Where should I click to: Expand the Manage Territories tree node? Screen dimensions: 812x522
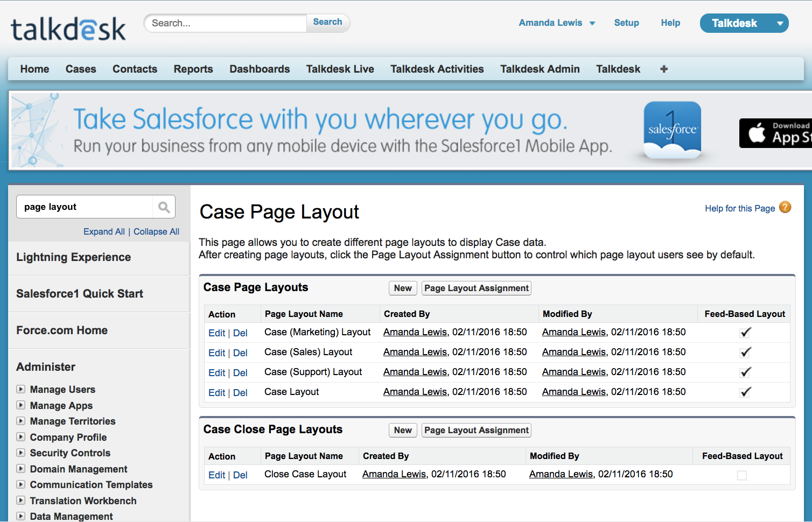point(21,421)
